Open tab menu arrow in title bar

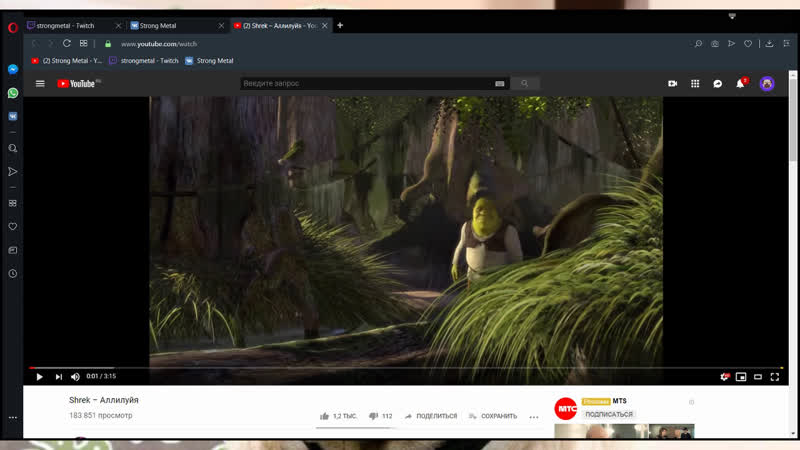point(732,16)
